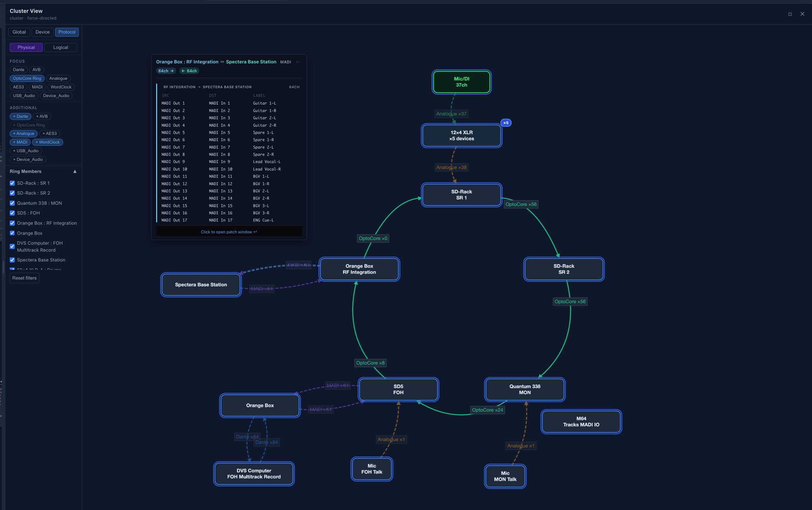Focus on the Analogue protocol

pyautogui.click(x=58, y=78)
